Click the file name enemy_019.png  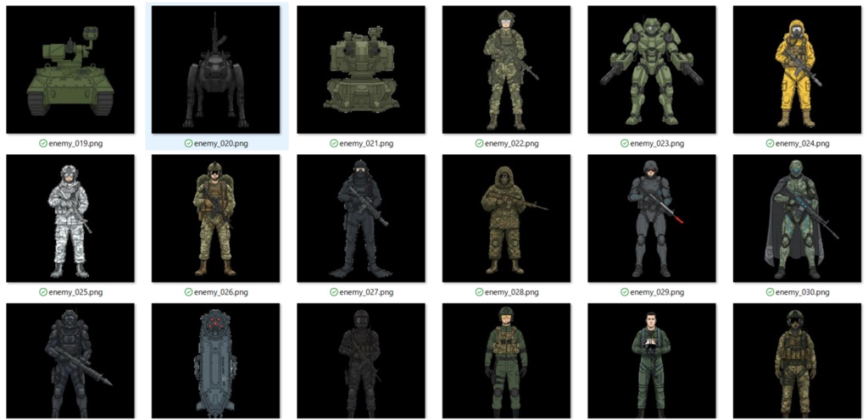click(x=75, y=144)
